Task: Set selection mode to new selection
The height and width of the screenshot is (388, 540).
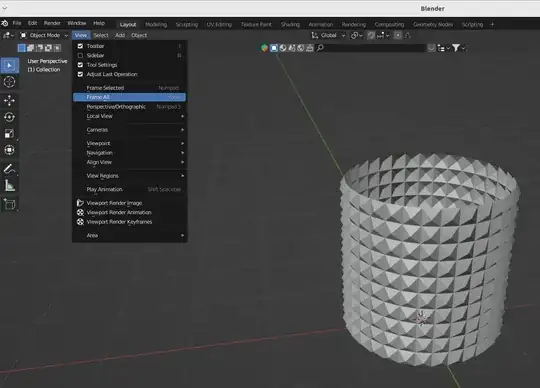Action: [22, 48]
